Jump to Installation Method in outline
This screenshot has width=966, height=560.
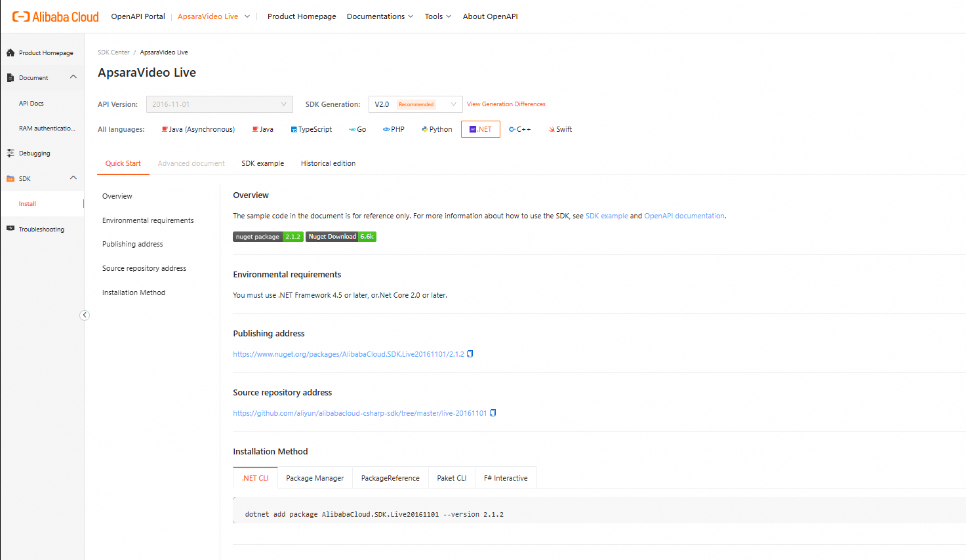pyautogui.click(x=134, y=292)
